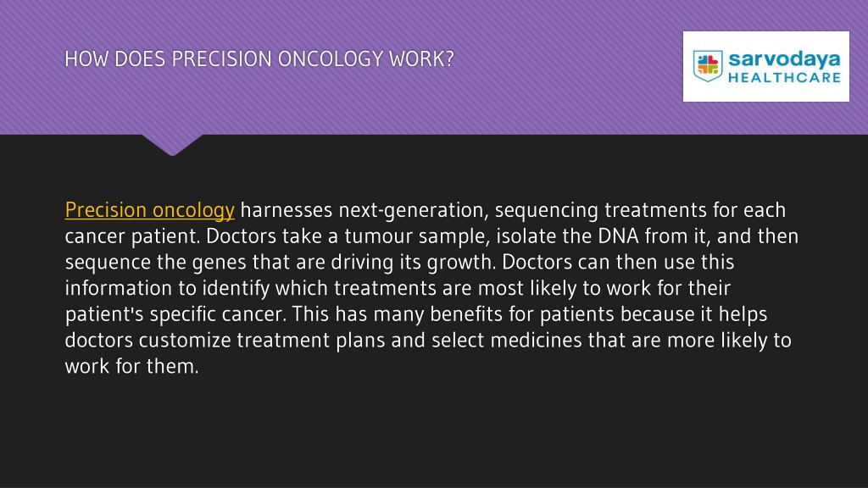Click the question mark ending the title

click(449, 58)
